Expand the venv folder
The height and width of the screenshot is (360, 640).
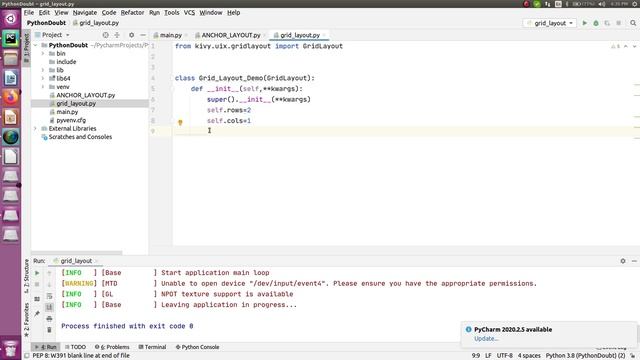click(x=43, y=87)
